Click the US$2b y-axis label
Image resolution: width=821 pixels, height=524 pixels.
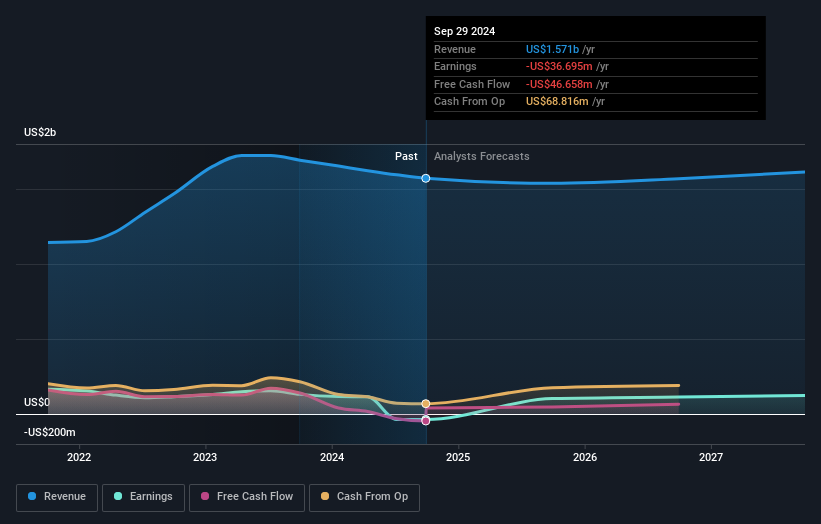pos(40,132)
